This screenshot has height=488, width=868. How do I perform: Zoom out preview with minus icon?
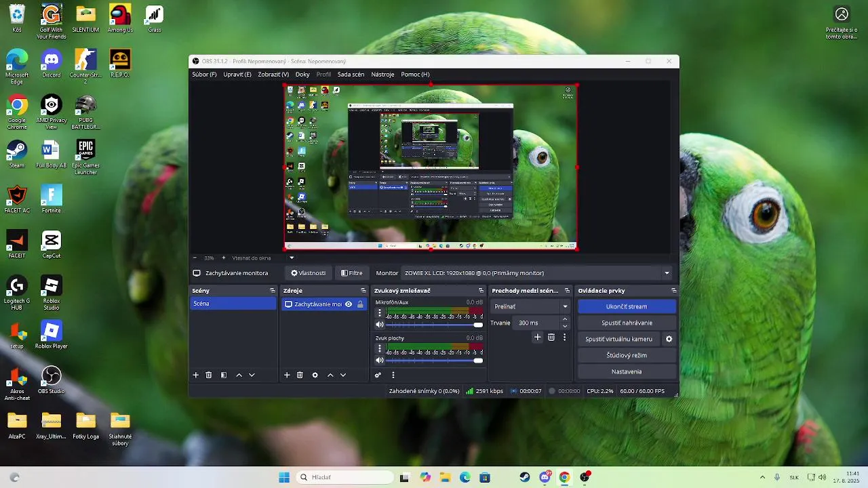[195, 258]
